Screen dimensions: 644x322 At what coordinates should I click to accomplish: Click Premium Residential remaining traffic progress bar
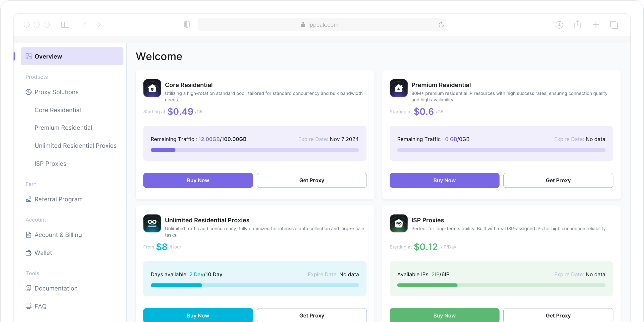pyautogui.click(x=501, y=150)
